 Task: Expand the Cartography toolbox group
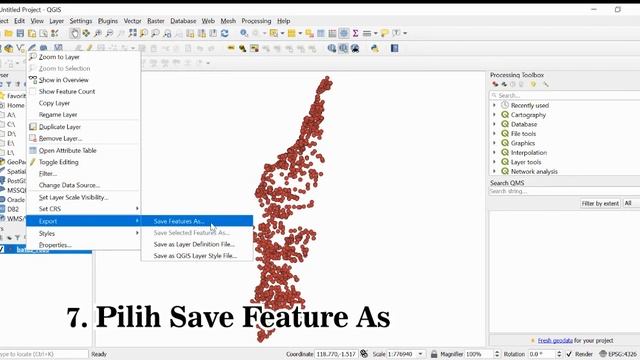coord(494,115)
